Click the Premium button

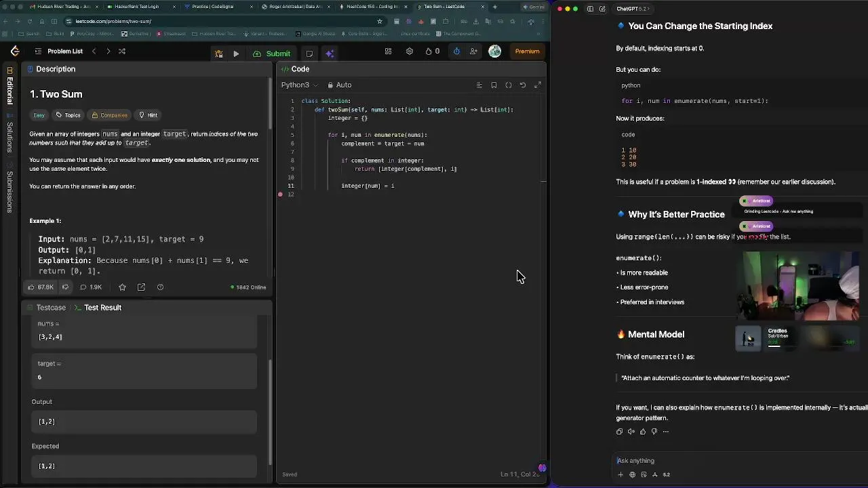coord(527,52)
